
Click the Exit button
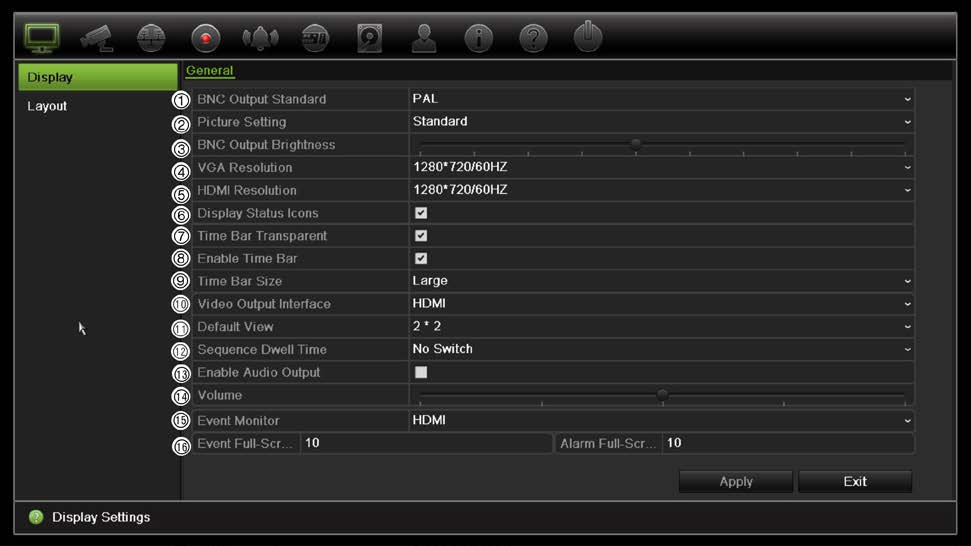pyautogui.click(x=855, y=482)
